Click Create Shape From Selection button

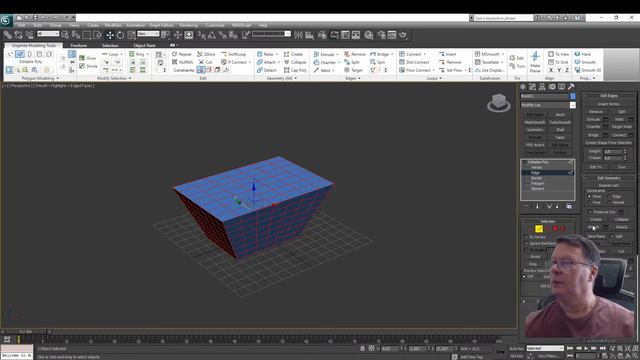pyautogui.click(x=609, y=143)
